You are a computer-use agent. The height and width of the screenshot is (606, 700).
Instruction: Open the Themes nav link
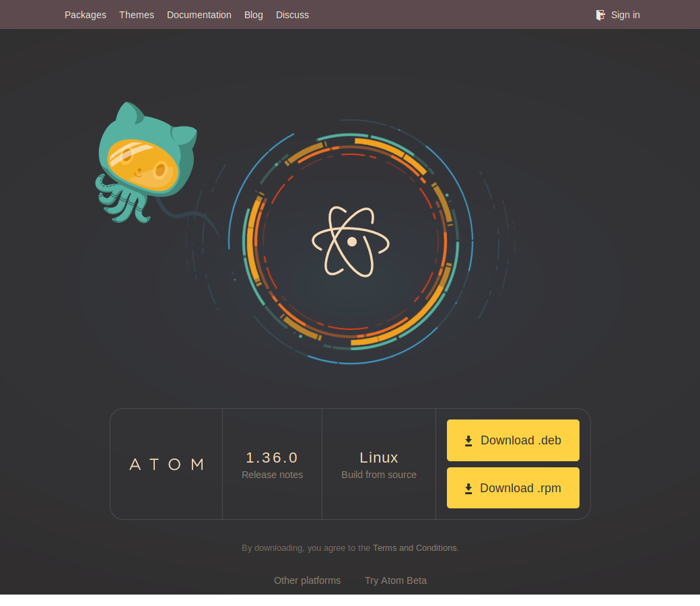137,15
